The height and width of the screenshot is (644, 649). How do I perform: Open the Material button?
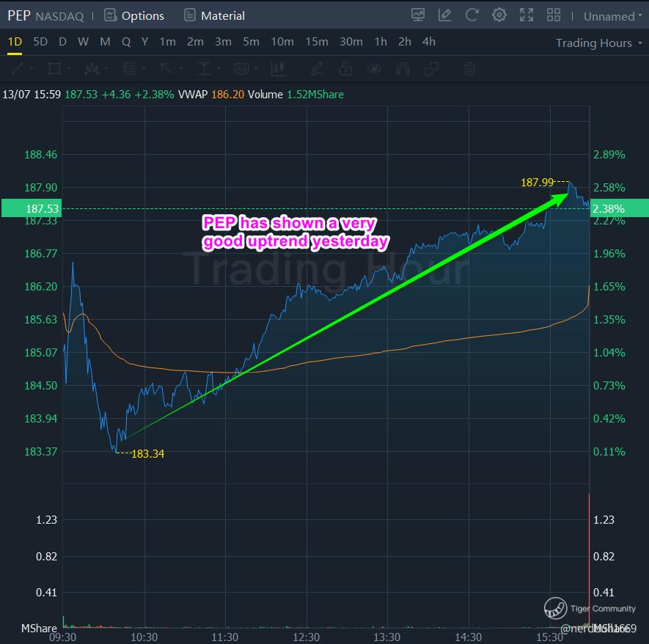point(214,15)
